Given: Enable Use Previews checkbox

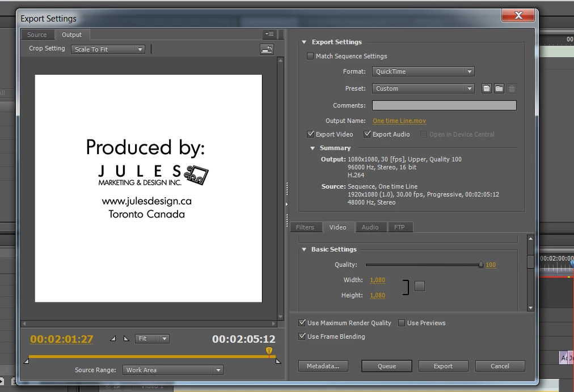Looking at the screenshot, I should tap(402, 323).
